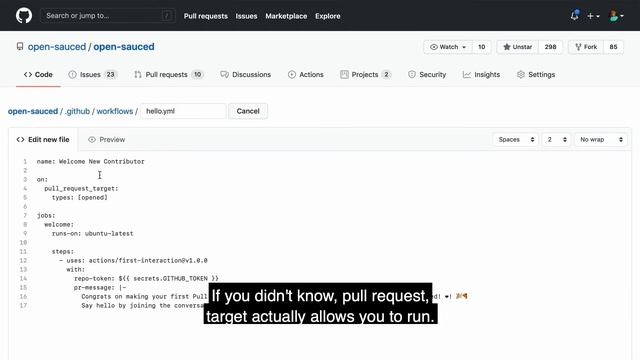Open the indent size 2 dropdown
Viewport: 640px width, 360px height.
556,140
